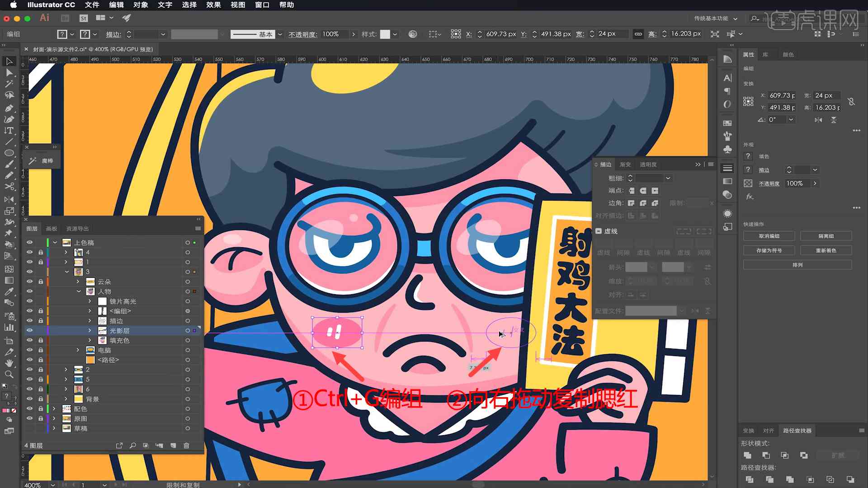Flip horizontally in Properties transform section

click(818, 120)
